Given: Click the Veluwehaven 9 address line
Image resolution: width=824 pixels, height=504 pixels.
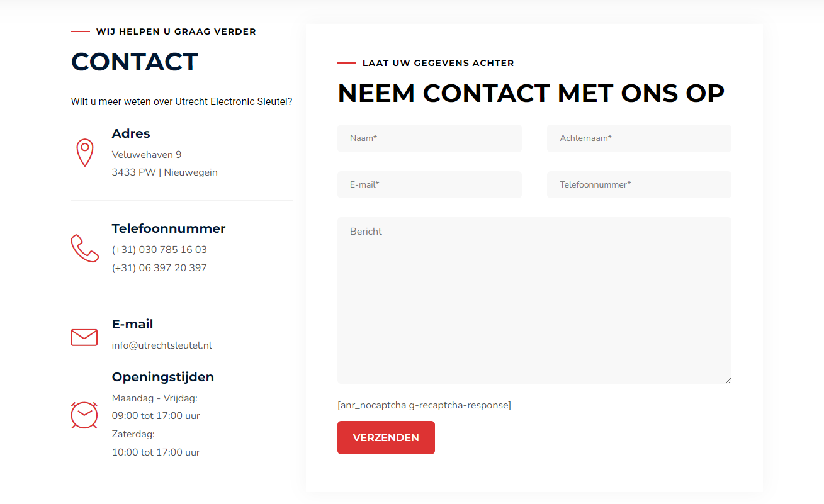Looking at the screenshot, I should (147, 155).
